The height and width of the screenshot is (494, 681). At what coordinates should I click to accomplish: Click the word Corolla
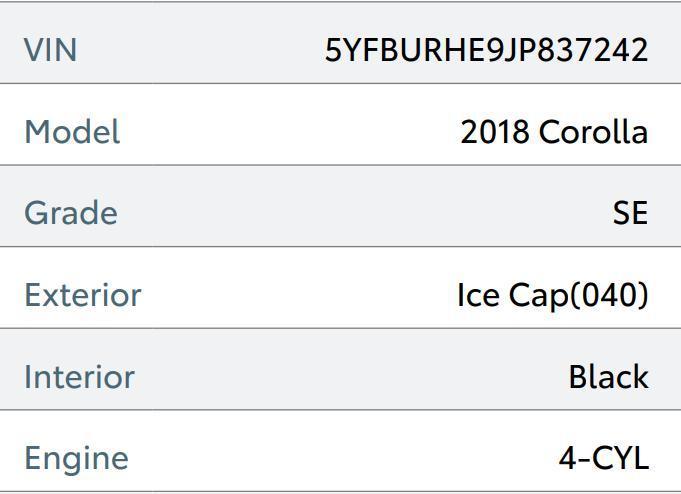tap(593, 132)
